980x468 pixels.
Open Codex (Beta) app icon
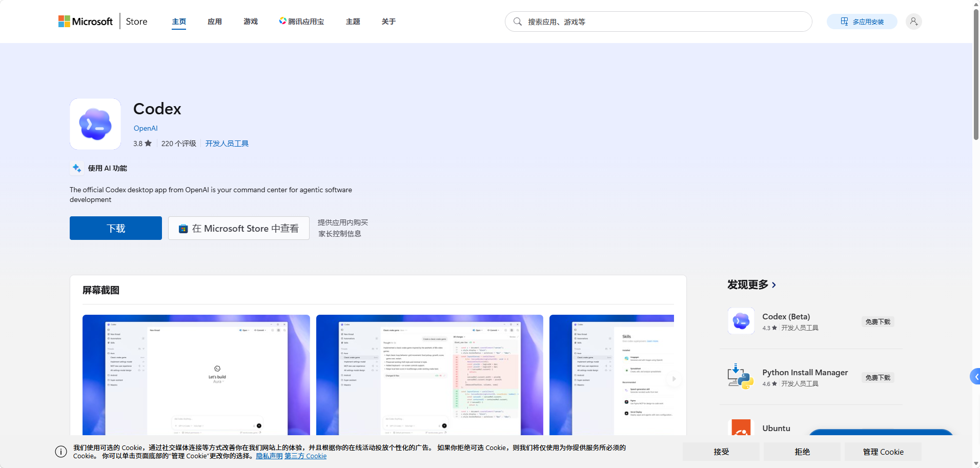(741, 321)
